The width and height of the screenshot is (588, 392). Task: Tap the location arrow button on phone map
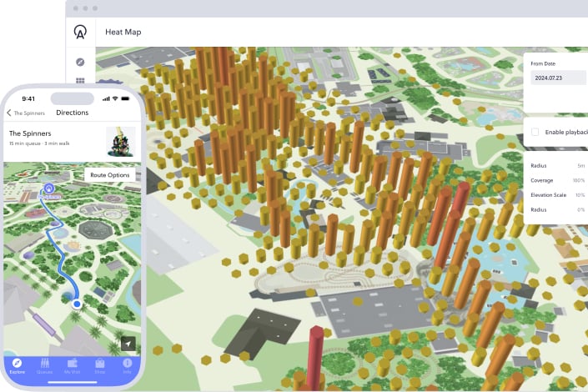(128, 344)
